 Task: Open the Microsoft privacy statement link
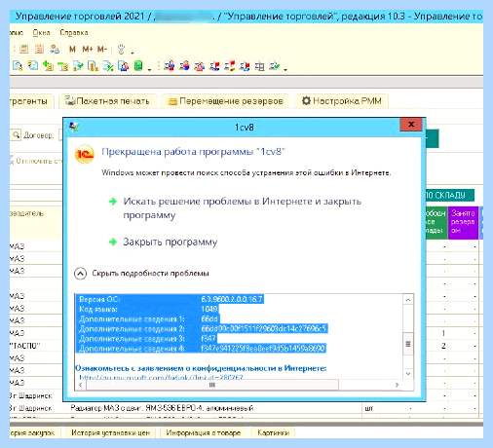point(161,378)
